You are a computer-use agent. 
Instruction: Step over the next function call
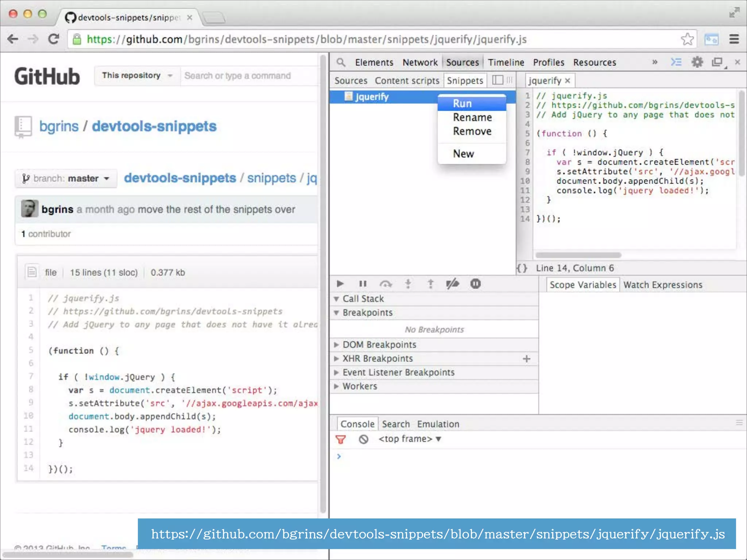tap(386, 284)
